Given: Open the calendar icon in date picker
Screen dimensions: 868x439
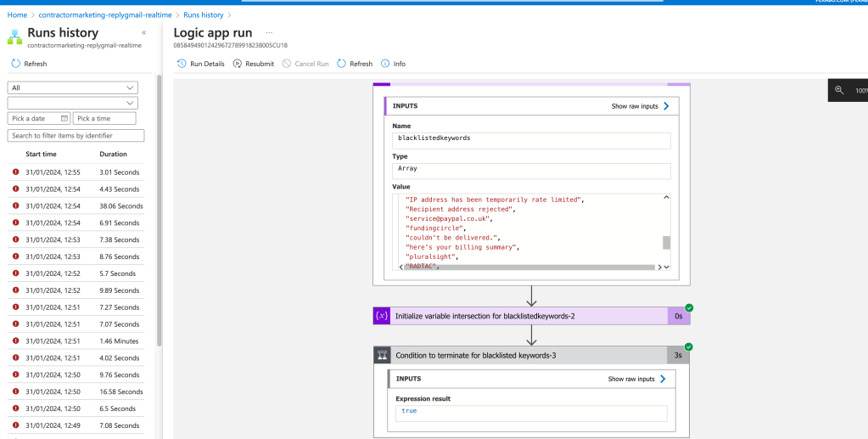Looking at the screenshot, I should (64, 118).
